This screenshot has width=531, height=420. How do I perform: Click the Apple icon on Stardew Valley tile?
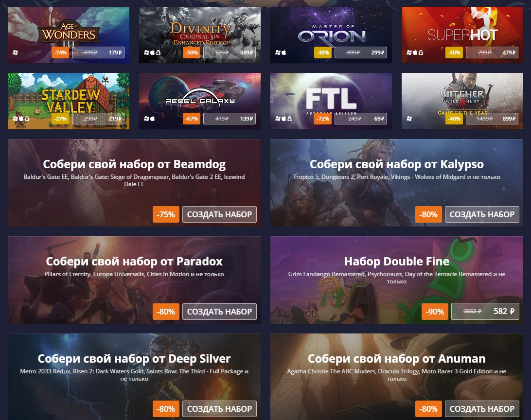tap(21, 119)
